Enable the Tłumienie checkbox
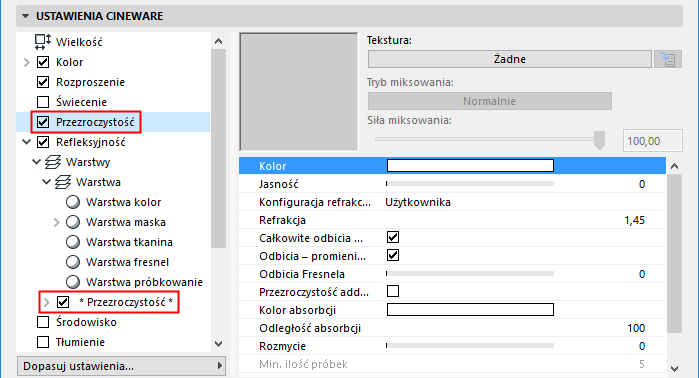This screenshot has height=378, width=699. pyautogui.click(x=43, y=342)
